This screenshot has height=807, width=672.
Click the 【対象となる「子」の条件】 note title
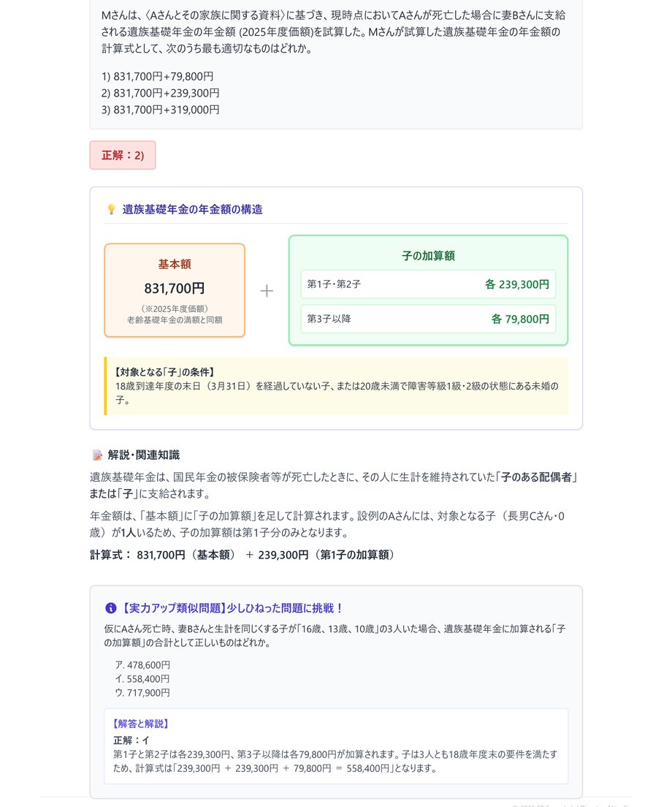pos(164,372)
